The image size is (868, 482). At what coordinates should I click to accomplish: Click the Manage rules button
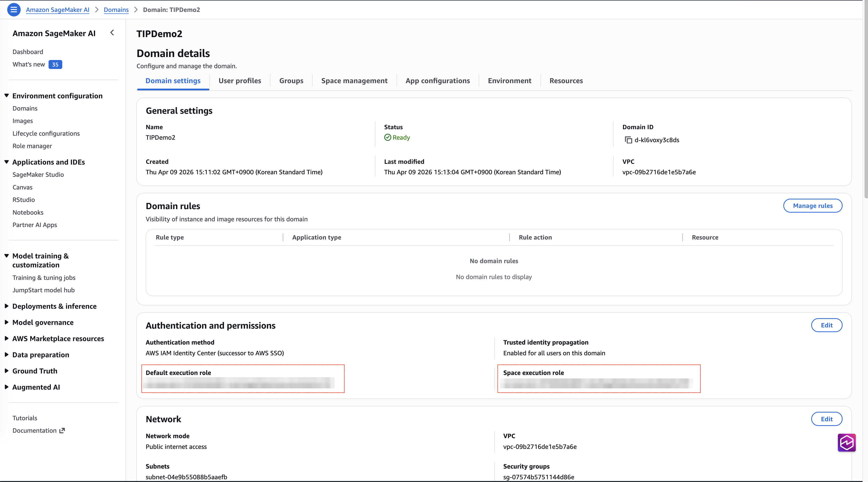812,206
